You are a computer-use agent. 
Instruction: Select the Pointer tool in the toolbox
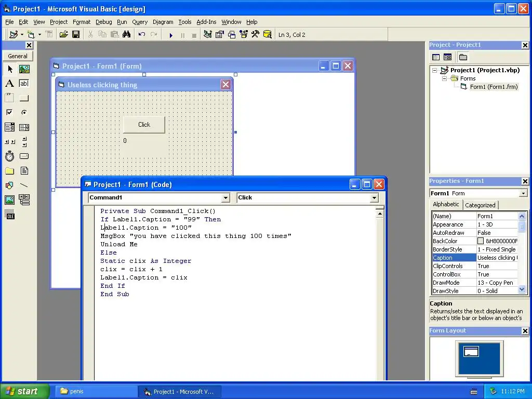[10, 69]
